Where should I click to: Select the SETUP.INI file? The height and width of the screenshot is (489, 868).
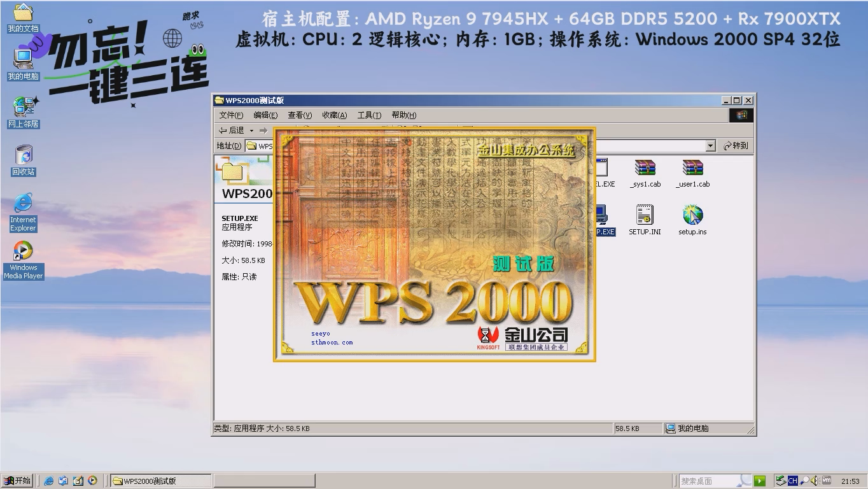click(645, 220)
